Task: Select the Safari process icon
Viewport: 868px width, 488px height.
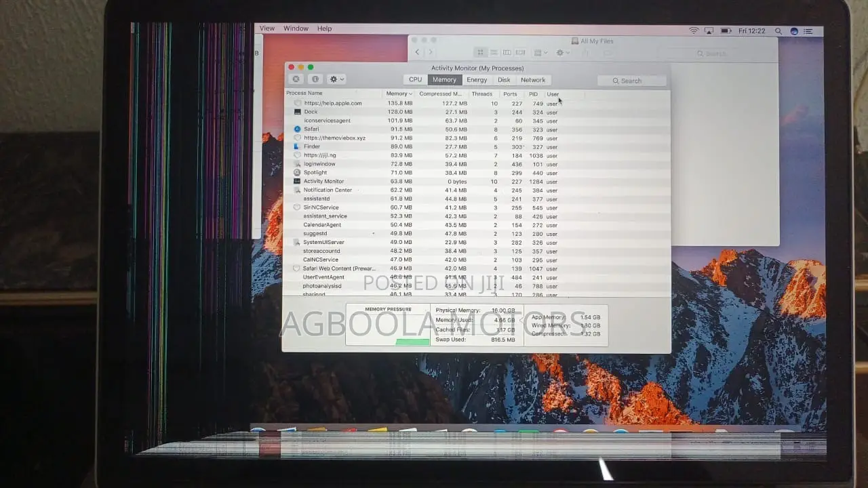Action: coord(297,129)
